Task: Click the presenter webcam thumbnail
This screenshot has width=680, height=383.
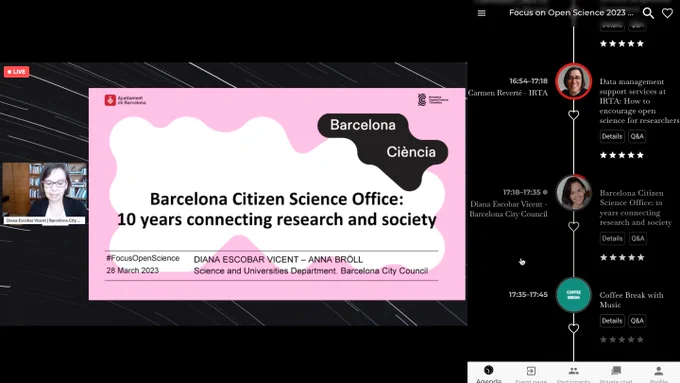Action: 45,193
